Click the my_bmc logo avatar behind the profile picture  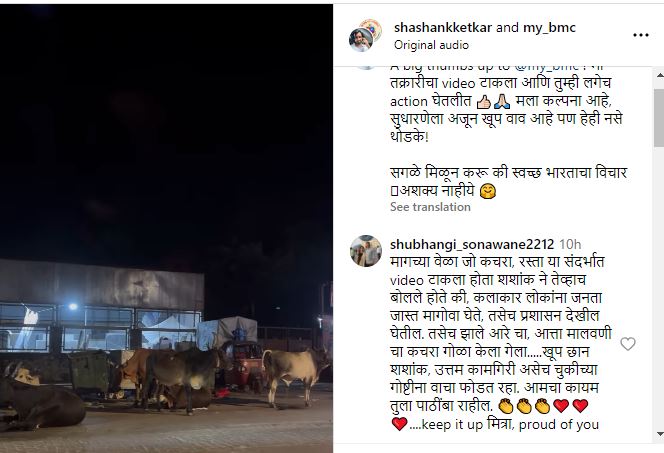click(x=373, y=26)
